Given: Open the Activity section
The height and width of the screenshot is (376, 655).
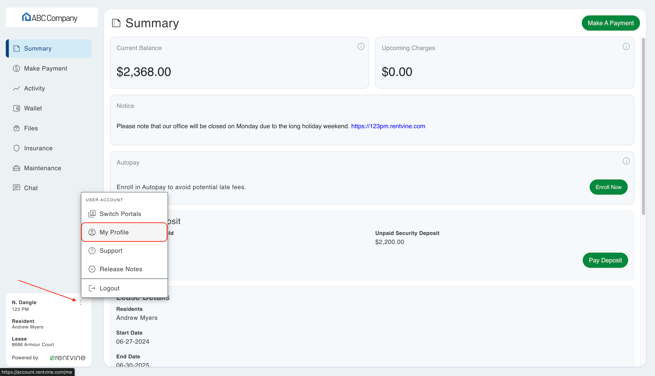Looking at the screenshot, I should pos(49,89).
